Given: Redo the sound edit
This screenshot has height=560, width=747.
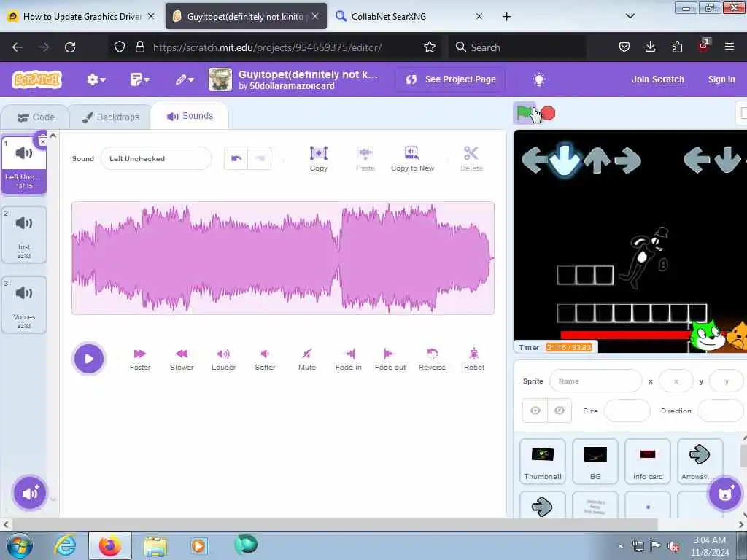Looking at the screenshot, I should 260,158.
